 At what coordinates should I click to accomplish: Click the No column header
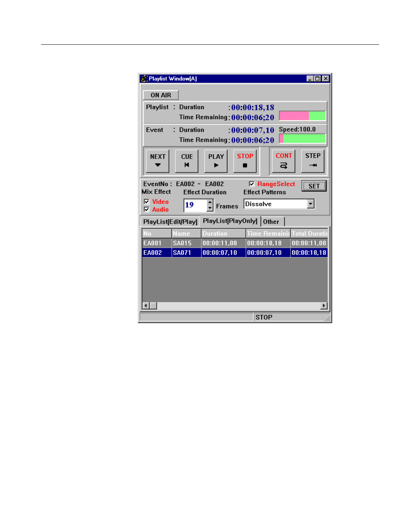[x=157, y=233]
